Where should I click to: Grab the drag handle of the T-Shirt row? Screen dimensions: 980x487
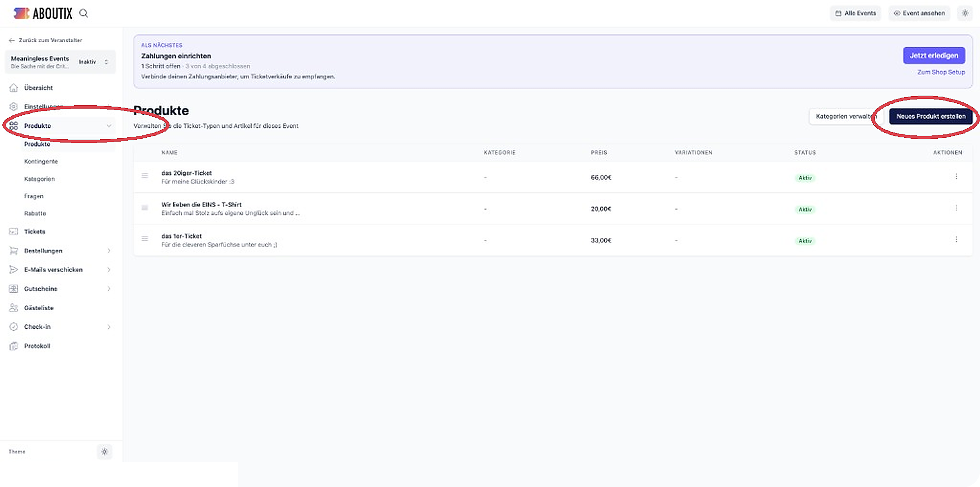click(145, 208)
